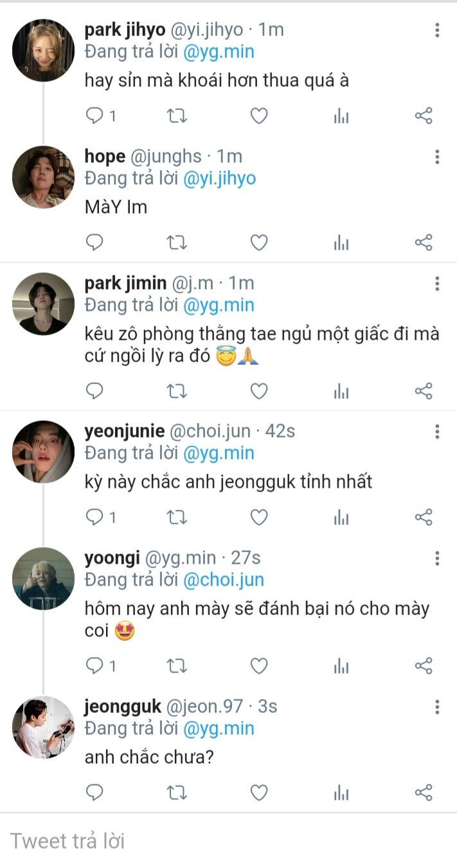Viewport: 457px width, 868px height.
Task: Open more options menu on hope's tweet
Action: point(437,156)
